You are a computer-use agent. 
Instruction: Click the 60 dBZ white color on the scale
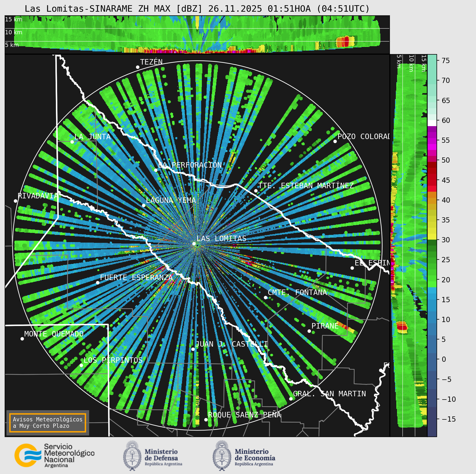pyautogui.click(x=432, y=123)
